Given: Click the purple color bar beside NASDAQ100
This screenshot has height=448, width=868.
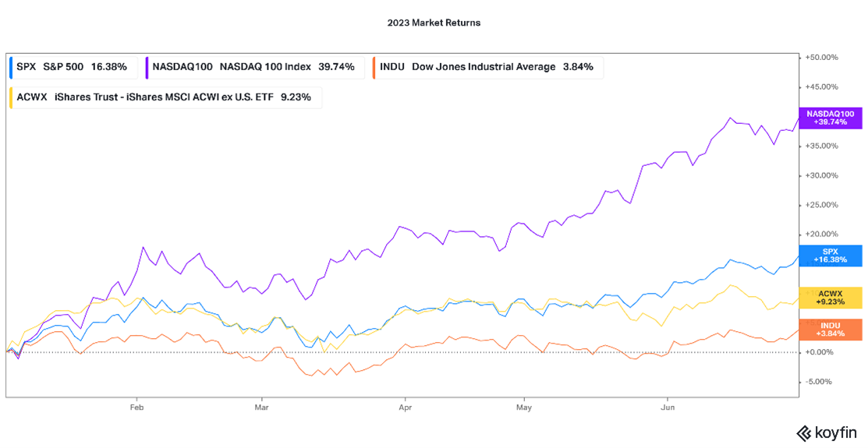Looking at the screenshot, I should pos(147,67).
